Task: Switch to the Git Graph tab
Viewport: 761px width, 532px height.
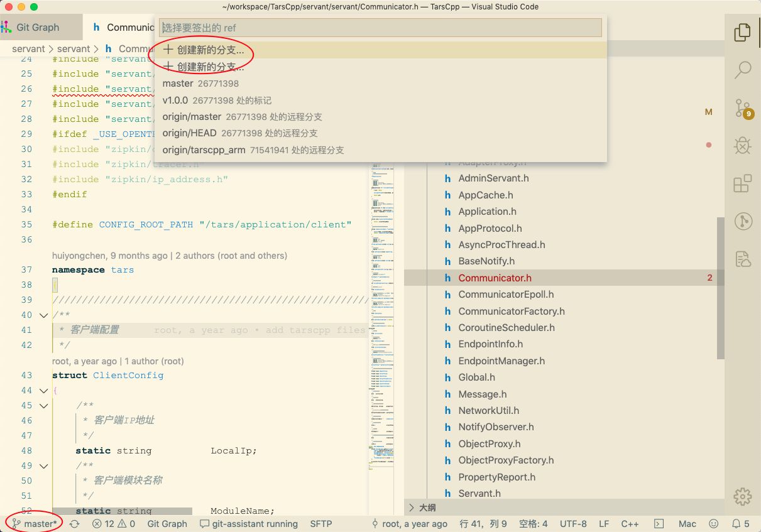Action: coord(38,28)
